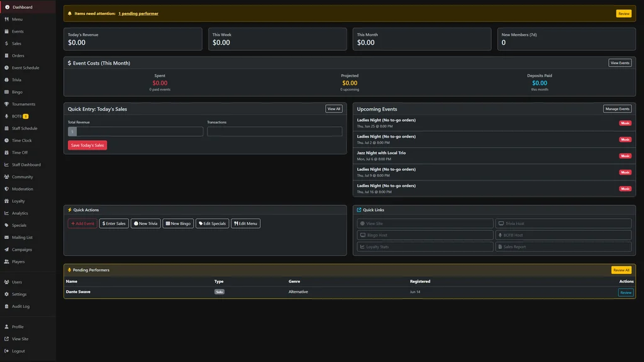Open the BOTB Host quick link
The image size is (644, 362).
[563, 235]
